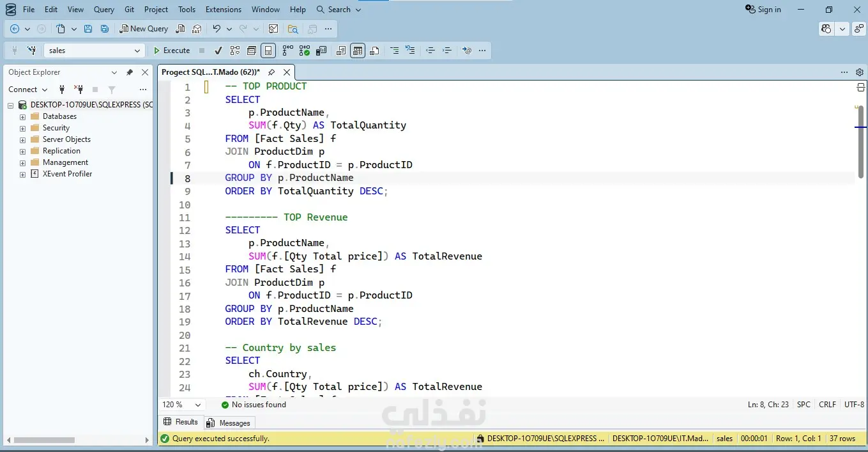Toggle Include Client Statistics
Viewport: 868px width, 452px height.
321,51
